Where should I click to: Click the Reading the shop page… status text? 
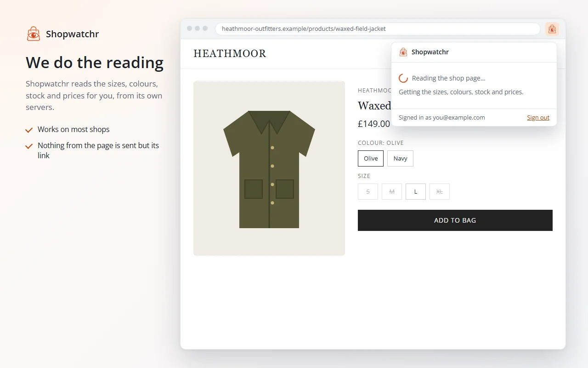coord(449,78)
